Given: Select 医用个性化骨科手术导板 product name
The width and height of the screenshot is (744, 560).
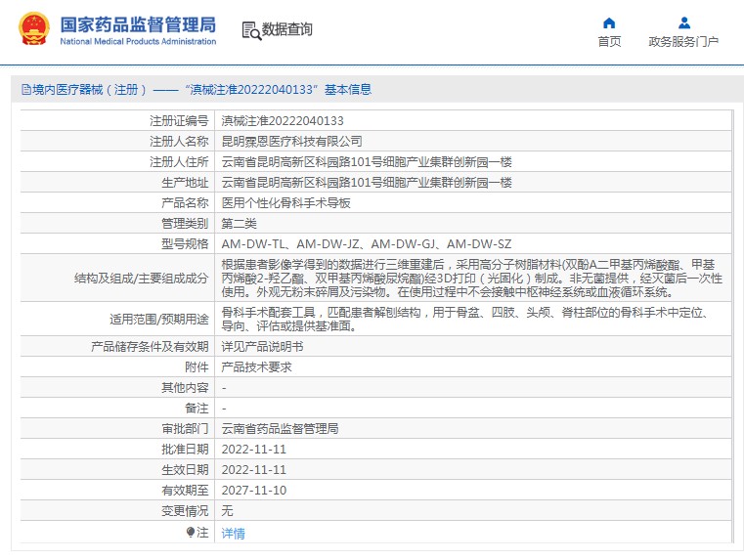Looking at the screenshot, I should click(285, 203).
